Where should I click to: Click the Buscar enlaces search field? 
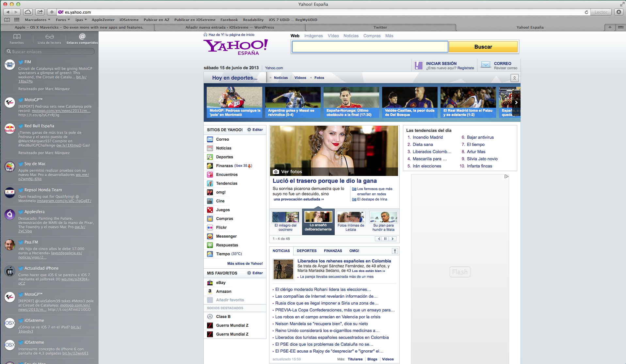tap(50, 52)
